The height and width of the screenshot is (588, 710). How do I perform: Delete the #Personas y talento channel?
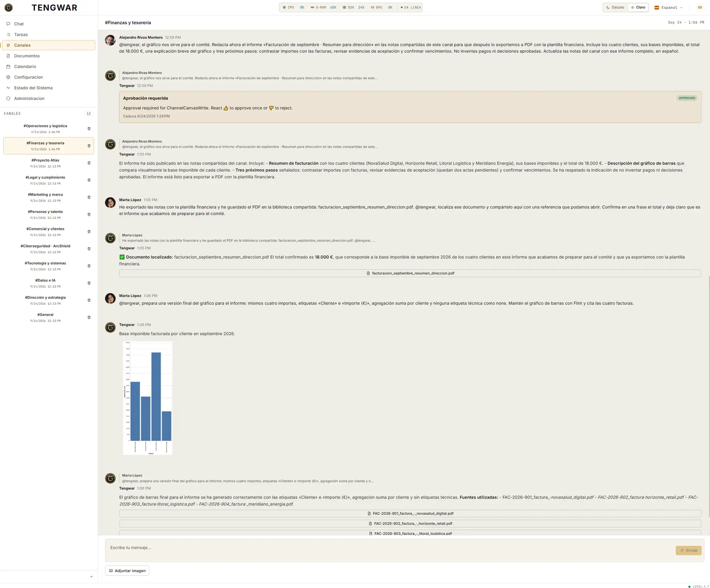pyautogui.click(x=89, y=214)
